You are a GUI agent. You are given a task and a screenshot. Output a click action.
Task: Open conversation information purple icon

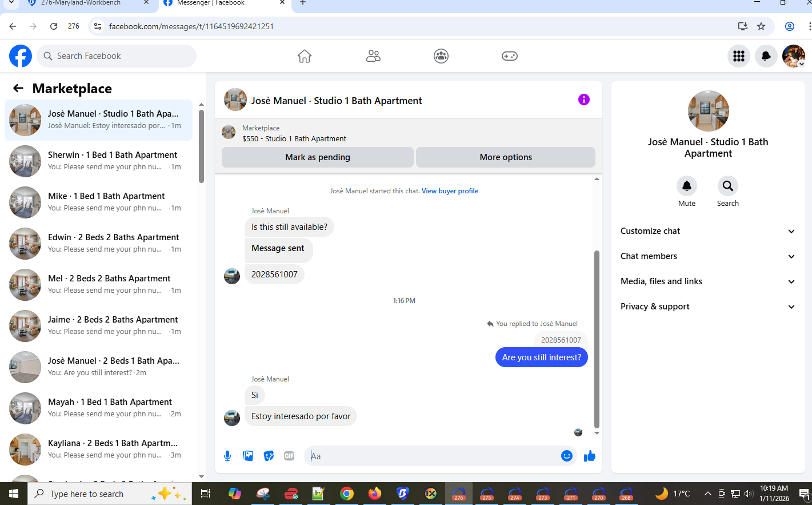[584, 100]
